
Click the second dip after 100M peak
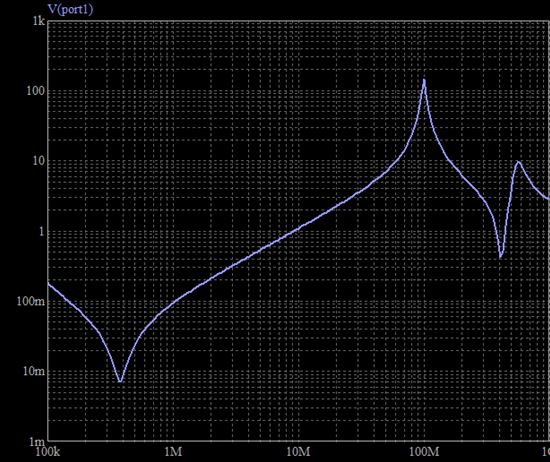coord(501,256)
